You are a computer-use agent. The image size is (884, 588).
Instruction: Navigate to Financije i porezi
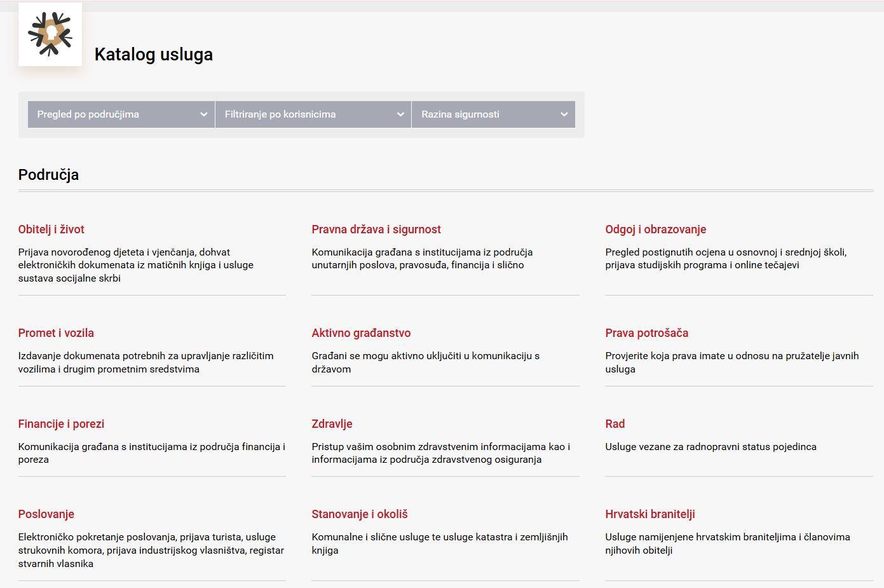(61, 424)
